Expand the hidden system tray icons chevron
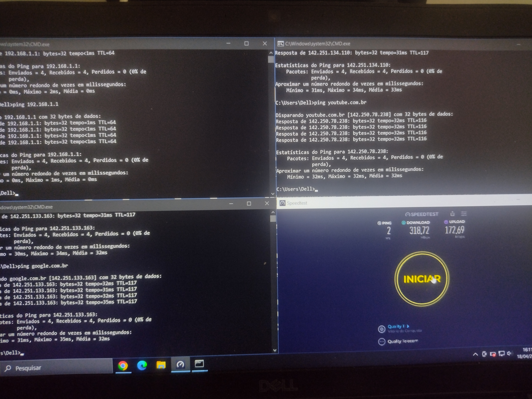 [x=475, y=354]
